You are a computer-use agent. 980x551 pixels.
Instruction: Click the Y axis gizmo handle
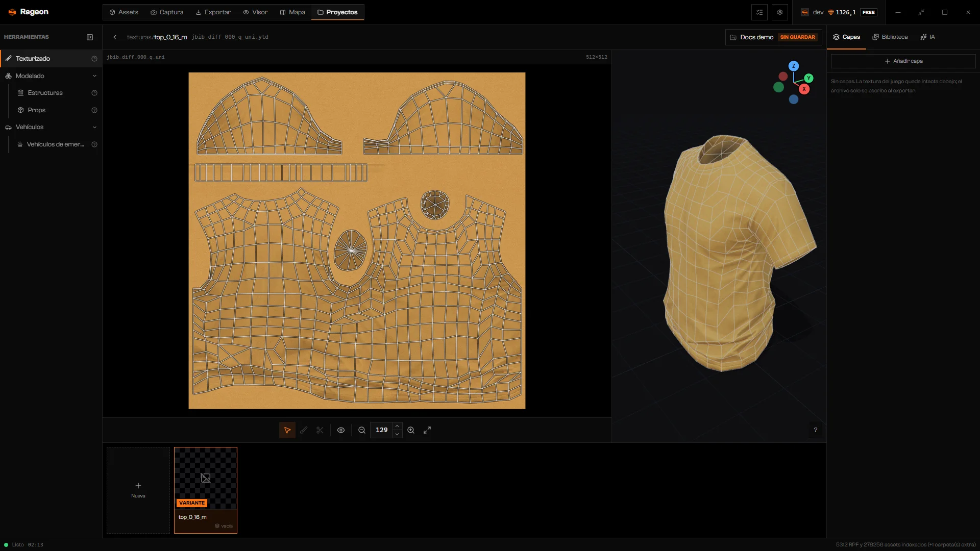[808, 78]
